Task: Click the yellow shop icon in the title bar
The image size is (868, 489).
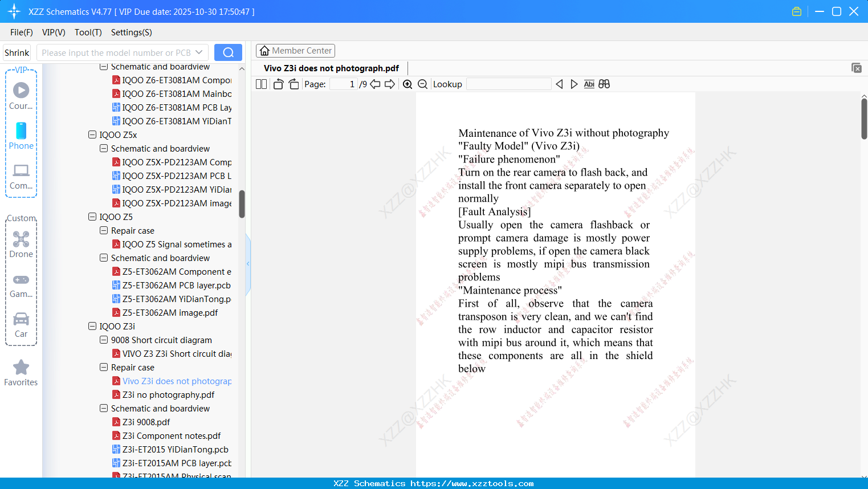Action: tap(797, 11)
